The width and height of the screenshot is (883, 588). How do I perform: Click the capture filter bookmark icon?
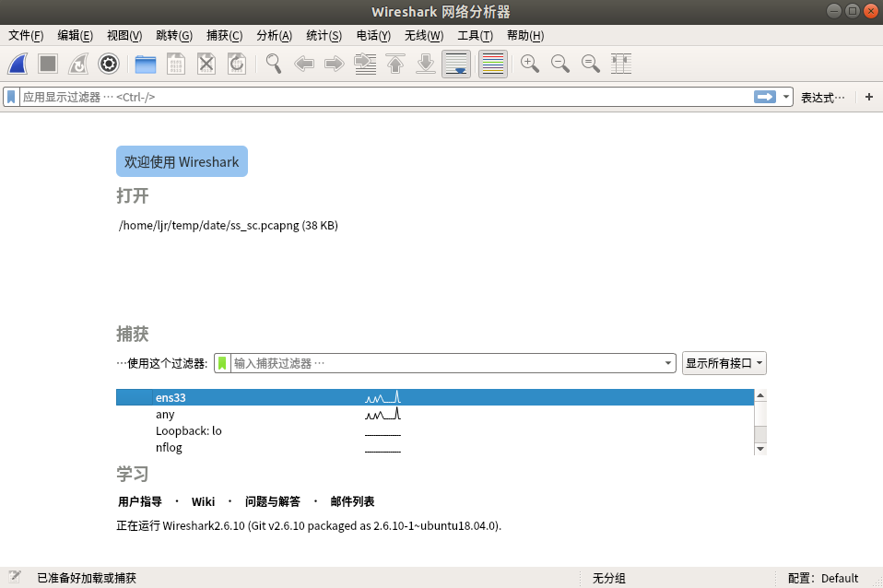(222, 363)
